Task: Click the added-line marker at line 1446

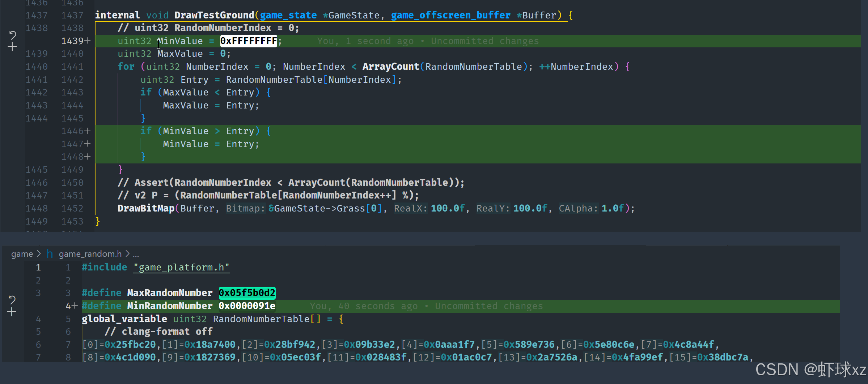Action: pyautogui.click(x=87, y=131)
